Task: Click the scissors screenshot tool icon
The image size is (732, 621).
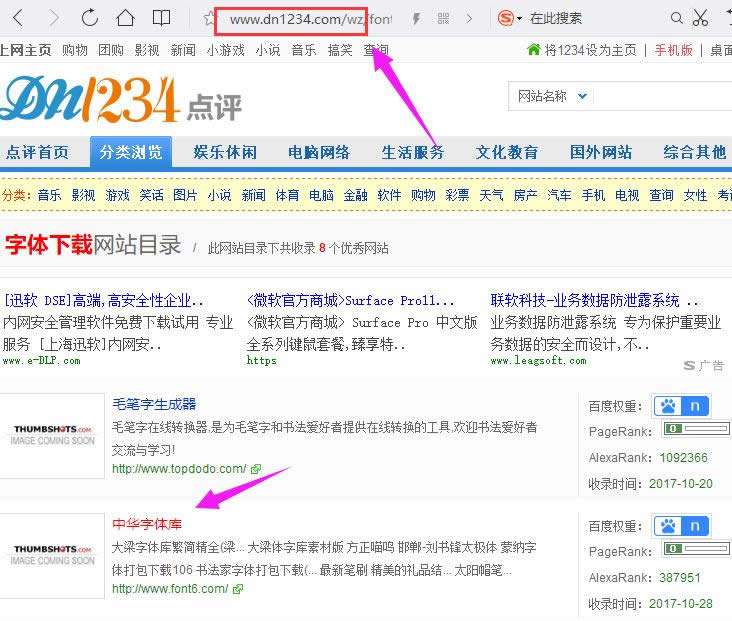Action: [699, 18]
